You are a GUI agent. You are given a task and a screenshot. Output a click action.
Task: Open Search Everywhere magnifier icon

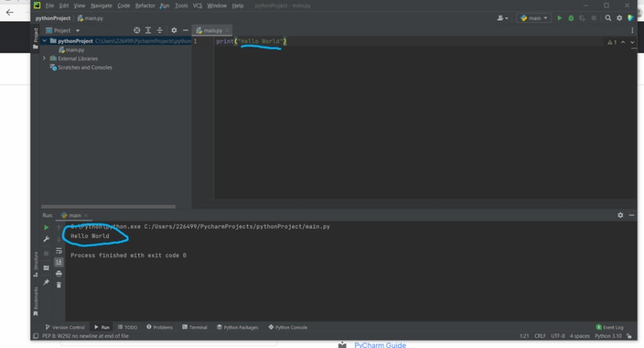[608, 18]
